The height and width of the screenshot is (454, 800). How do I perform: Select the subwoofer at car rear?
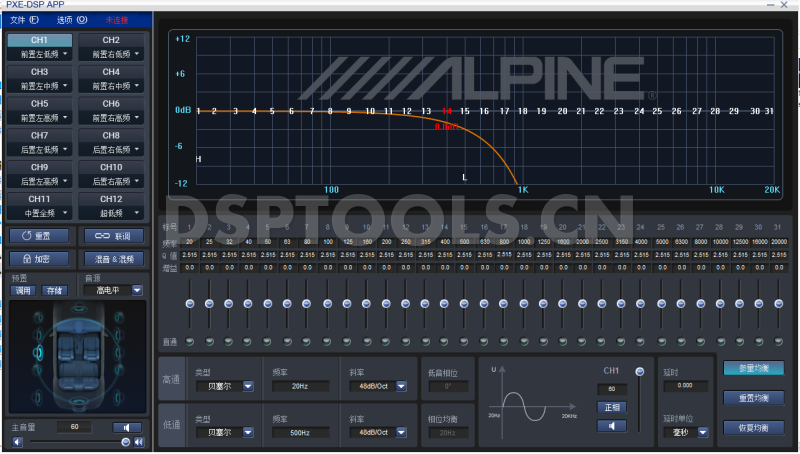click(79, 405)
